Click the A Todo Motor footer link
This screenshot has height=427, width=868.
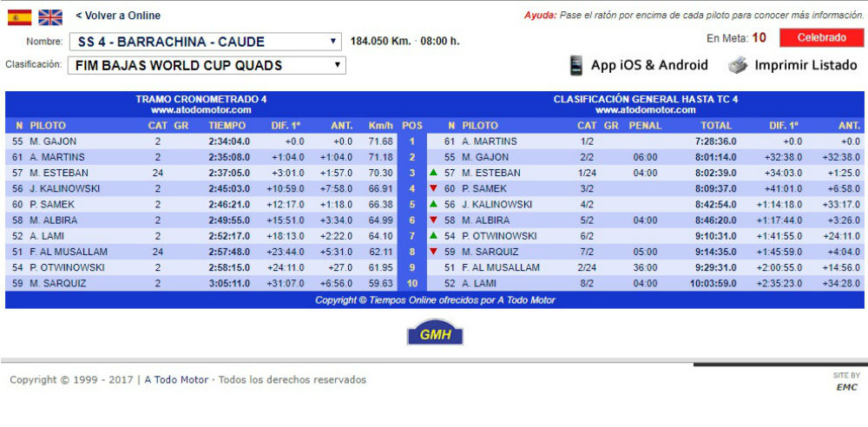pyautogui.click(x=176, y=380)
